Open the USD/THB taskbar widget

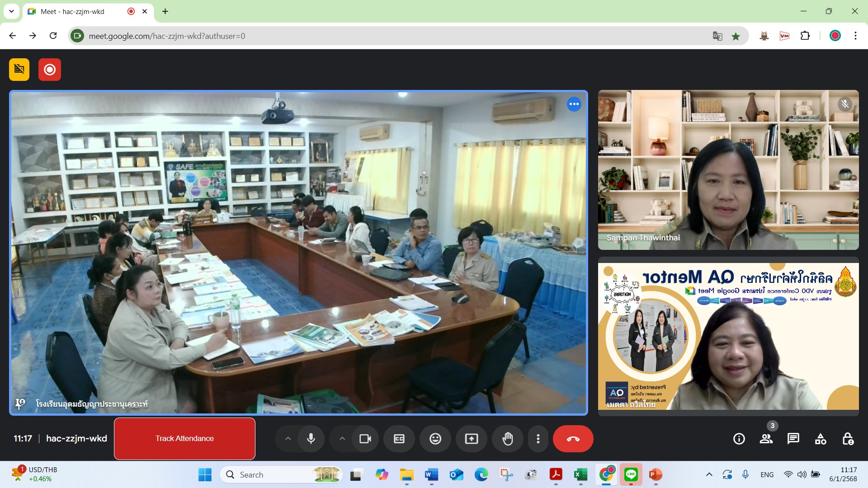pos(34,474)
